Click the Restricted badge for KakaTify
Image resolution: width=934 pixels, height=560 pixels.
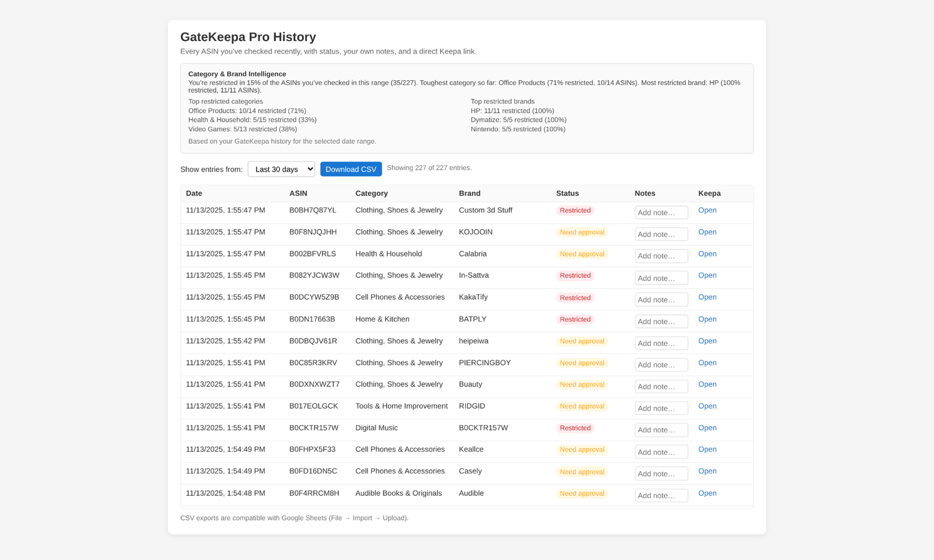point(575,298)
